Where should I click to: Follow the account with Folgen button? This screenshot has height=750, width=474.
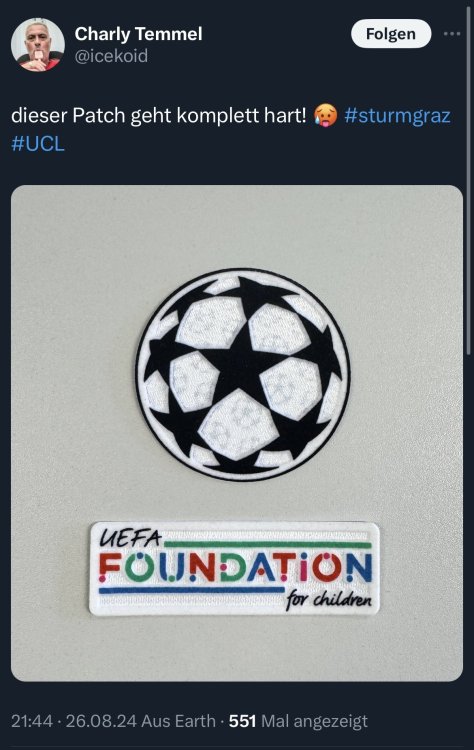click(x=391, y=34)
